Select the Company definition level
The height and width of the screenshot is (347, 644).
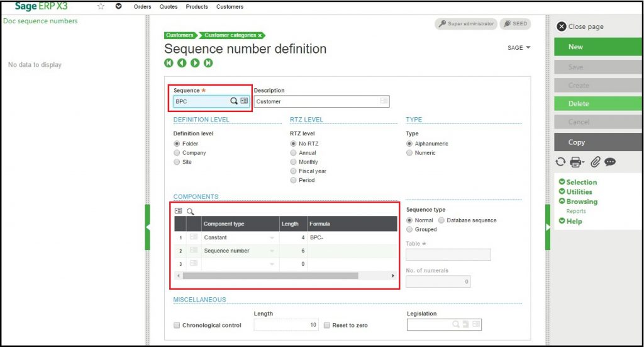pyautogui.click(x=177, y=153)
